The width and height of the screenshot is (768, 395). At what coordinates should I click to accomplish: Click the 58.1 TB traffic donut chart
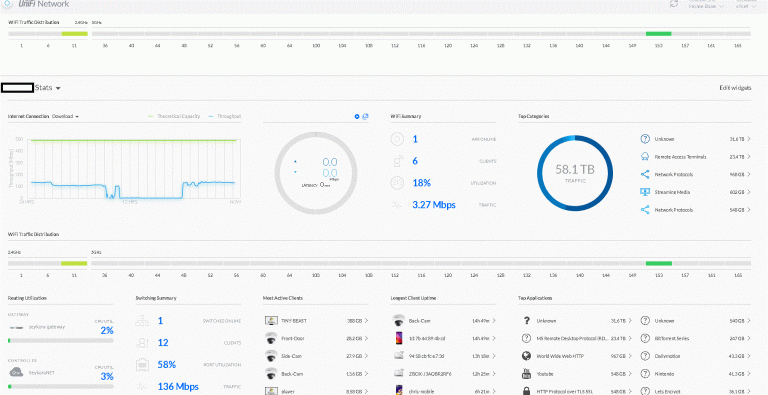[x=575, y=173]
